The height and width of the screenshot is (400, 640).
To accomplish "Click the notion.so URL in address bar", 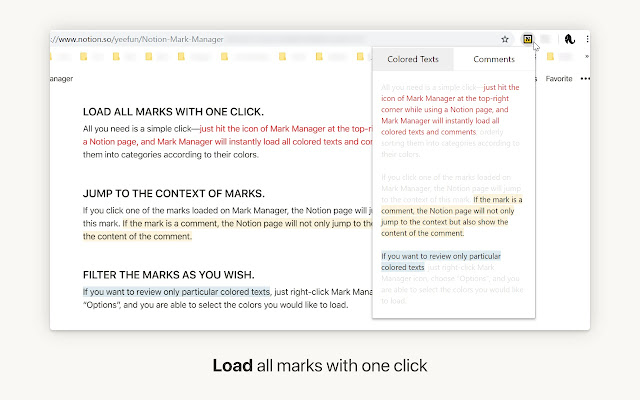I will pos(137,39).
